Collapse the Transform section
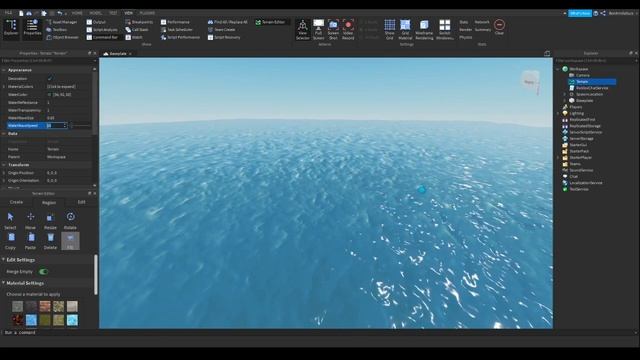 [4, 165]
